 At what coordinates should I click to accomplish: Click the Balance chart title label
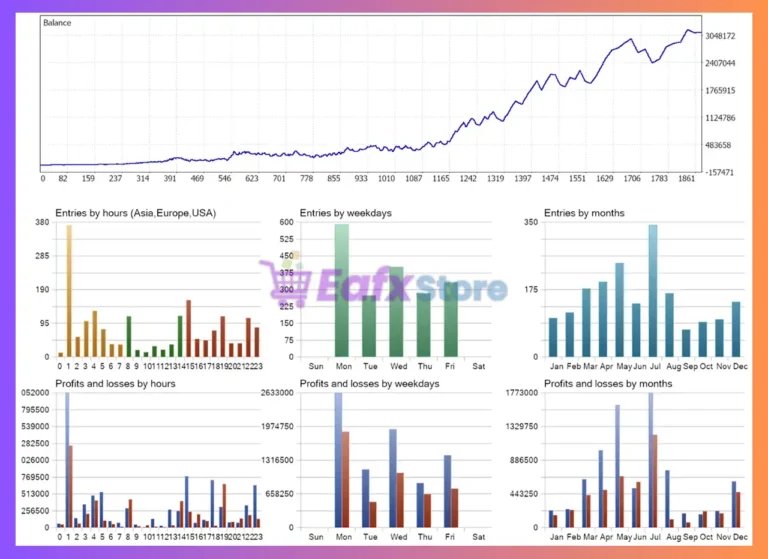[57, 23]
